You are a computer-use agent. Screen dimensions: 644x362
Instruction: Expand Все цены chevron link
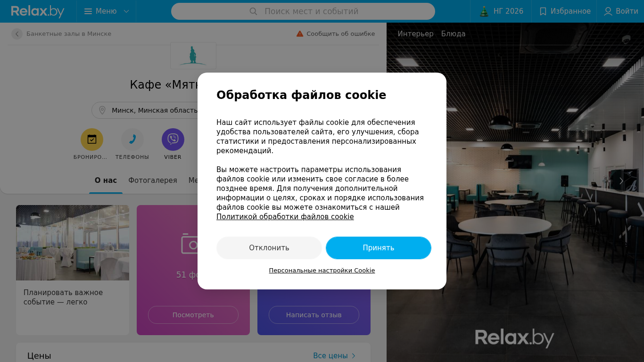coord(354,356)
